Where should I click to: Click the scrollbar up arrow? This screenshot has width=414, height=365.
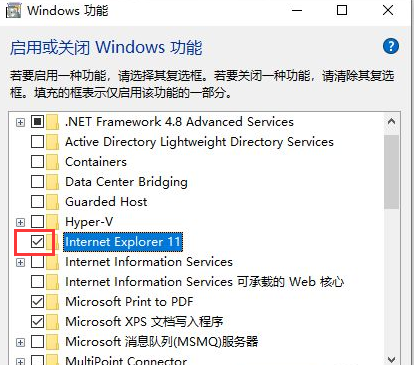391,122
